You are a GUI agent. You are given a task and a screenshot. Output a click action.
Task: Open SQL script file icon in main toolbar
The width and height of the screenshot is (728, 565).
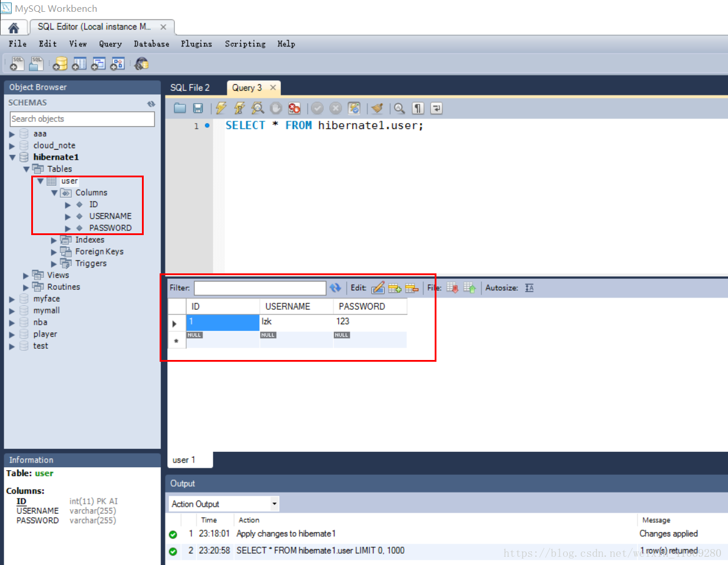[x=37, y=63]
